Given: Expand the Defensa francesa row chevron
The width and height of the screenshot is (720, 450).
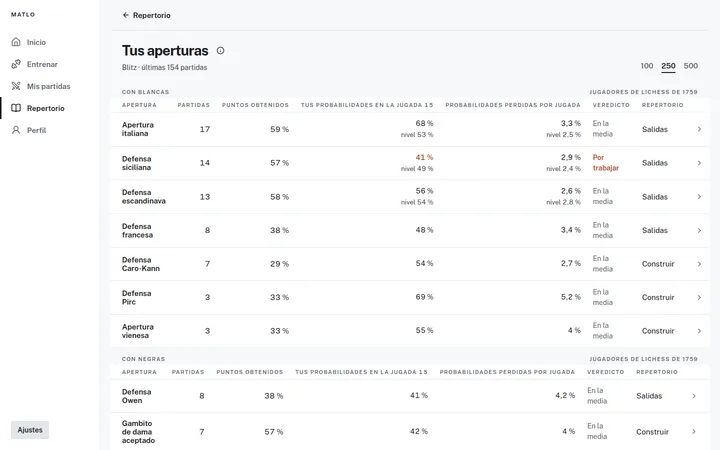Looking at the screenshot, I should click(x=699, y=231).
